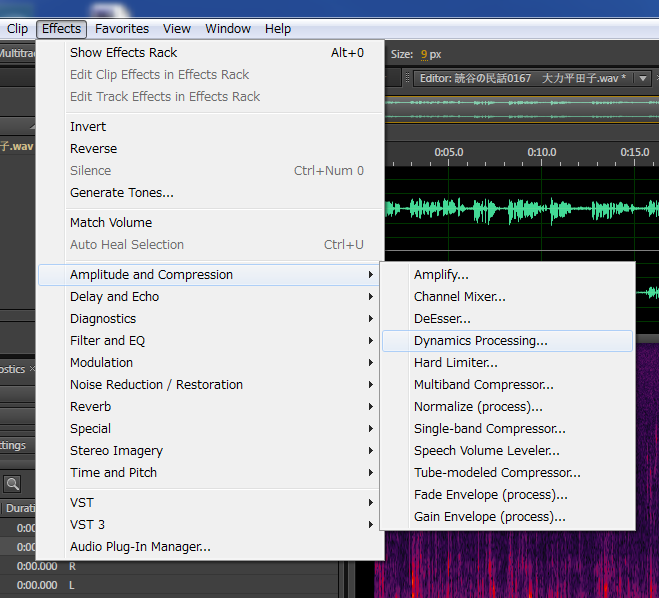Close the open Effects menu
This screenshot has width=659, height=598.
click(61, 29)
